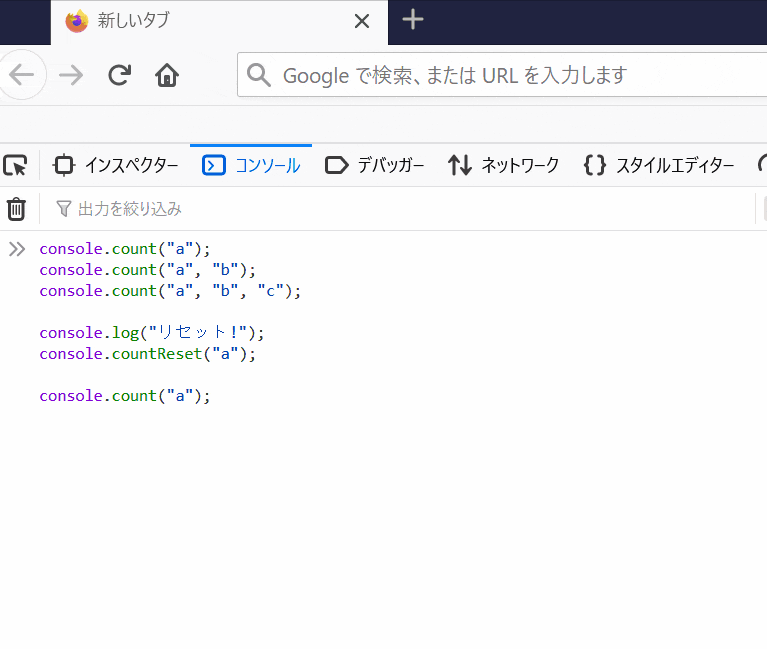Screen dimensions: 767x649
Task: Switch to the コンソール tab
Action: (251, 165)
